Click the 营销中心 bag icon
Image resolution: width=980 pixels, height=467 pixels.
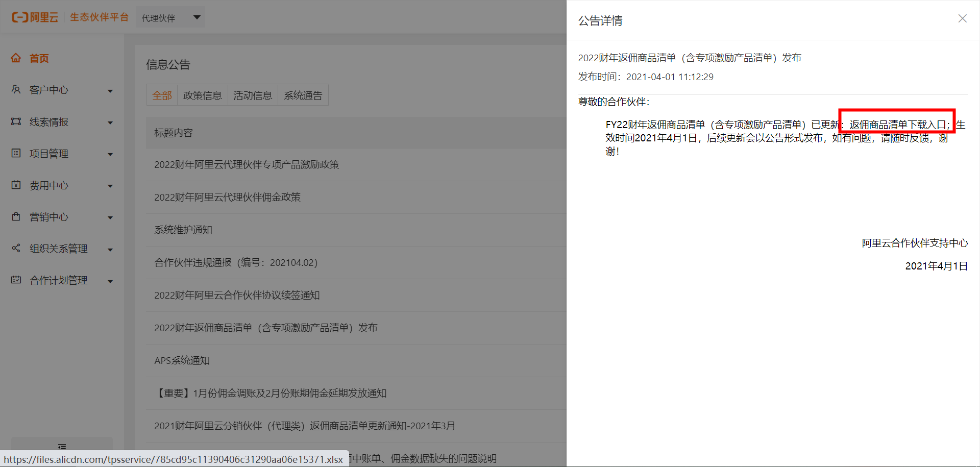click(16, 216)
